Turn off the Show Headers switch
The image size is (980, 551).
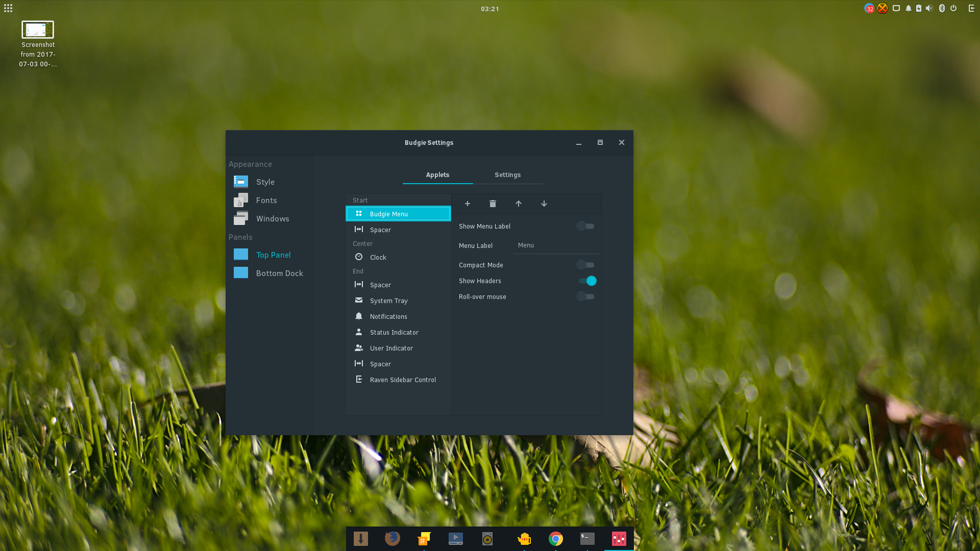(587, 281)
